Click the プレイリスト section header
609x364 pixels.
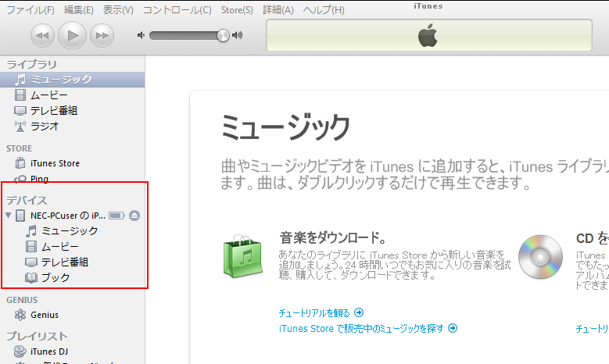click(37, 336)
